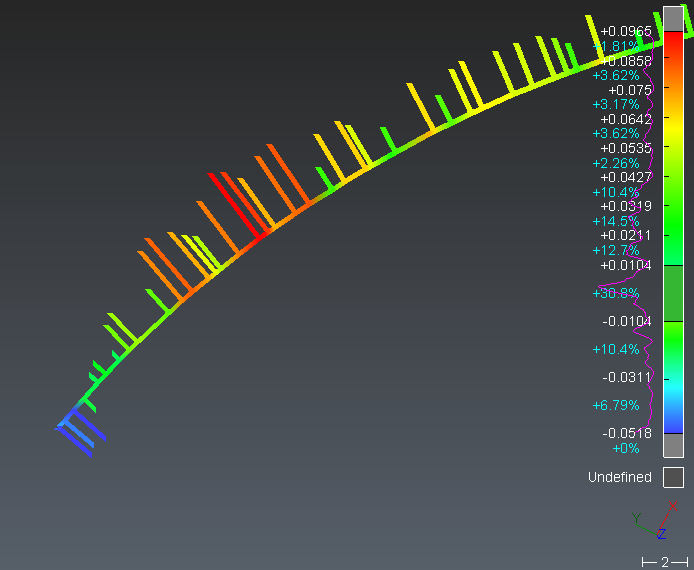Viewport: 694px width, 570px height.
Task: Click the X axis on the orientation triad
Action: [673, 506]
